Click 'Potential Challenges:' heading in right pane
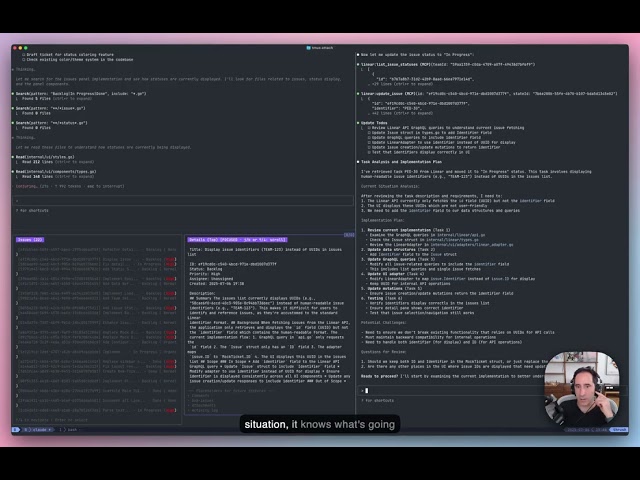640x480 pixels. click(384, 322)
